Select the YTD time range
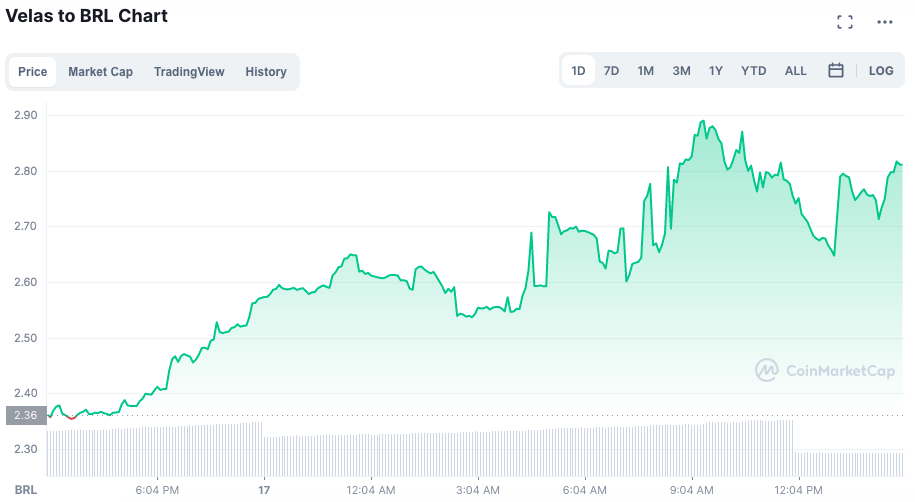915x502 pixels. pyautogui.click(x=753, y=71)
